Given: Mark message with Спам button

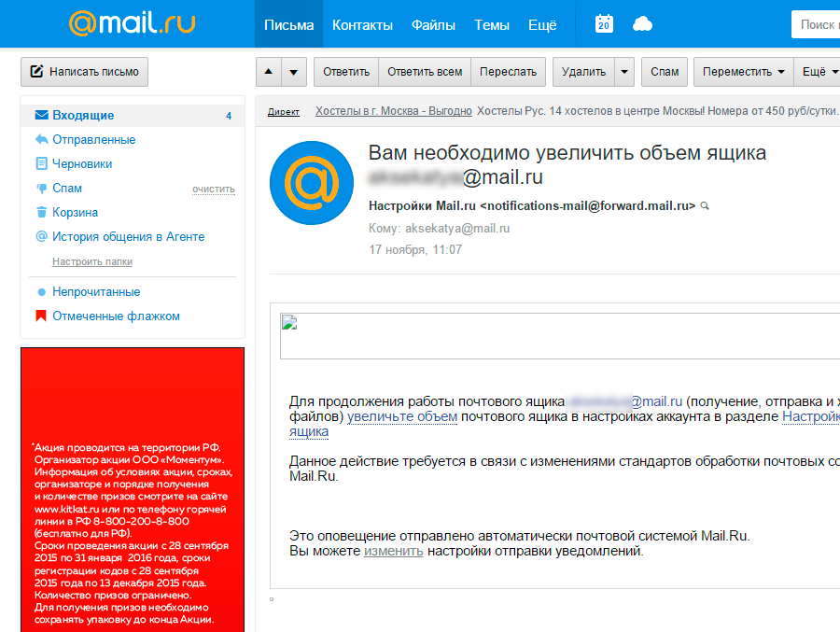Looking at the screenshot, I should [x=665, y=72].
